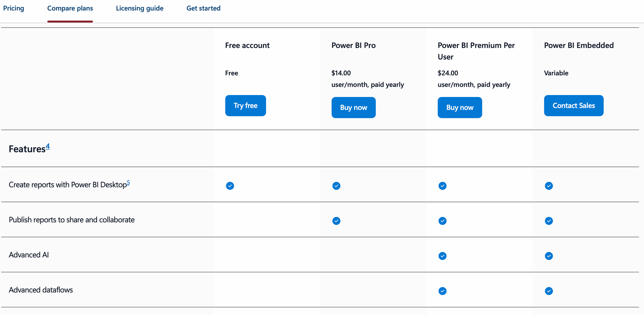644x315 pixels.
Task: Click the Variable price text
Action: point(556,73)
